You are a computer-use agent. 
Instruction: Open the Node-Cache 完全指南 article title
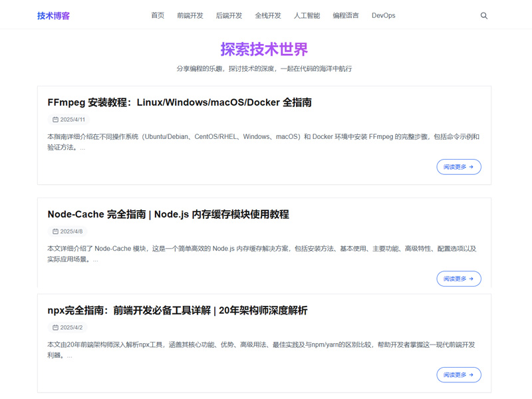point(168,214)
